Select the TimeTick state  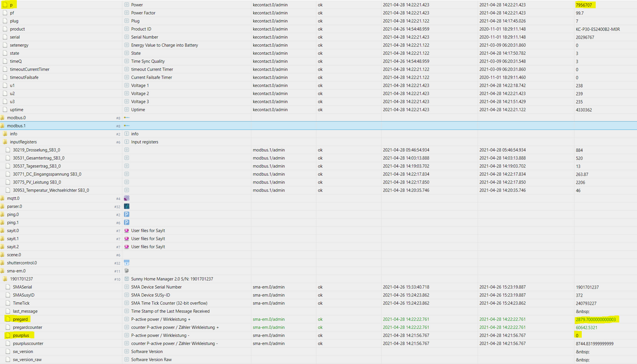(21, 303)
